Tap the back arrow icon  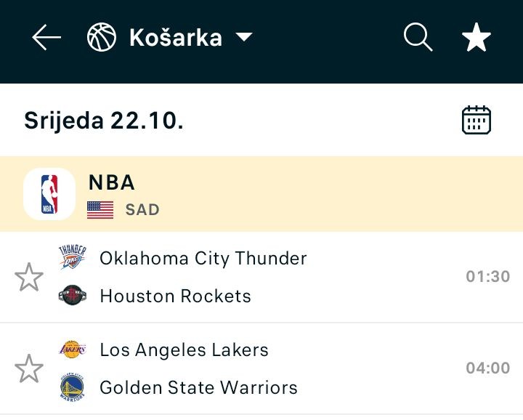coord(46,38)
